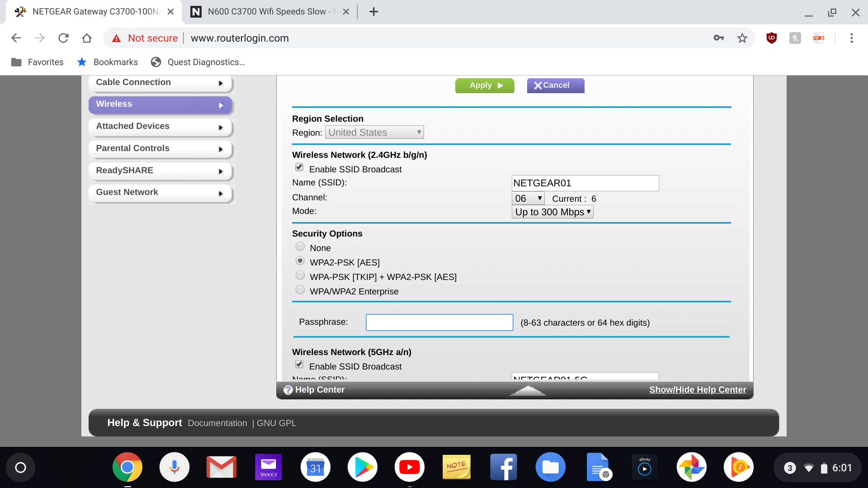Viewport: 868px width, 488px height.
Task: Switch to N600 C3700 Wifi Speeds tab
Action: click(x=269, y=12)
